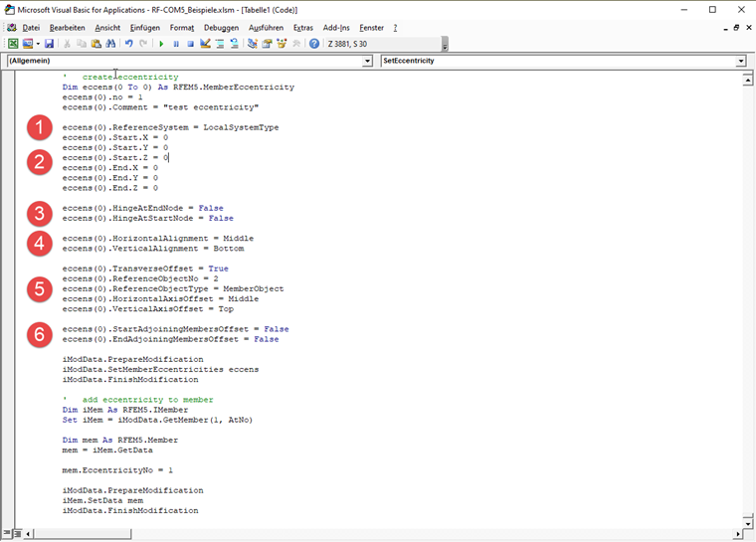Click the VBA document icon in menu bar
The width and height of the screenshot is (756, 542).
(12, 28)
